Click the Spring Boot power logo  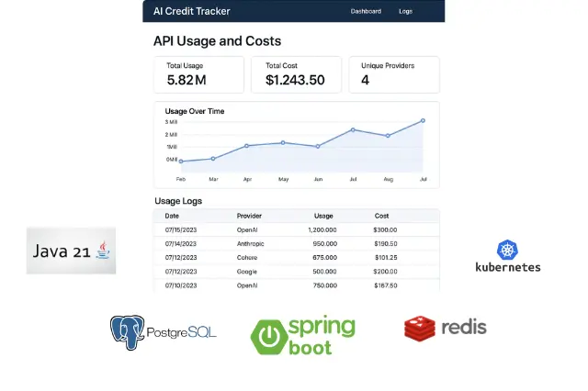(269, 337)
